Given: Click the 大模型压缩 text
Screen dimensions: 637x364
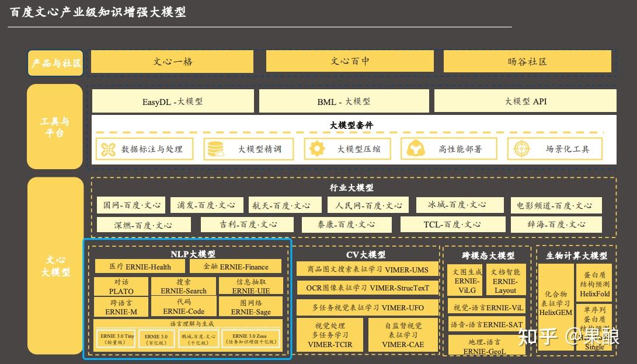Looking at the screenshot, I should [358, 149].
